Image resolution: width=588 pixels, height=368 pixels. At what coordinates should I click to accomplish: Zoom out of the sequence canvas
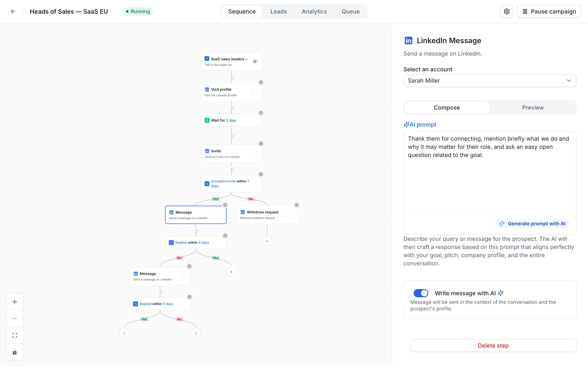(15, 318)
